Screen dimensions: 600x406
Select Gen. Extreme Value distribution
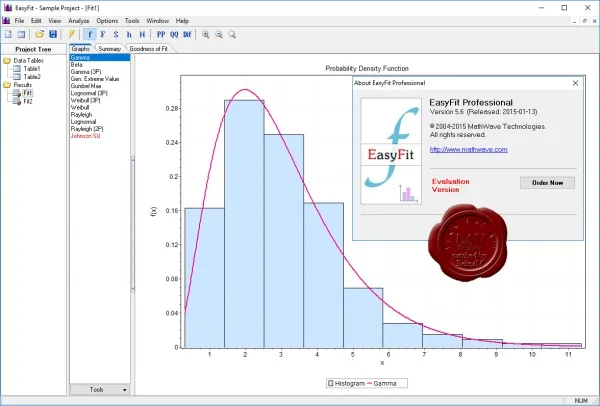tap(100, 79)
